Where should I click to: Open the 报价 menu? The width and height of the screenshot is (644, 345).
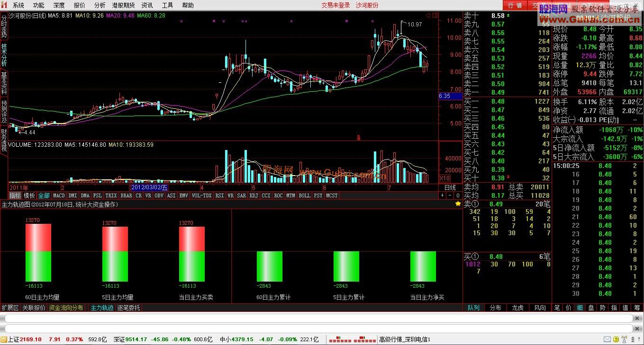(x=80, y=5)
